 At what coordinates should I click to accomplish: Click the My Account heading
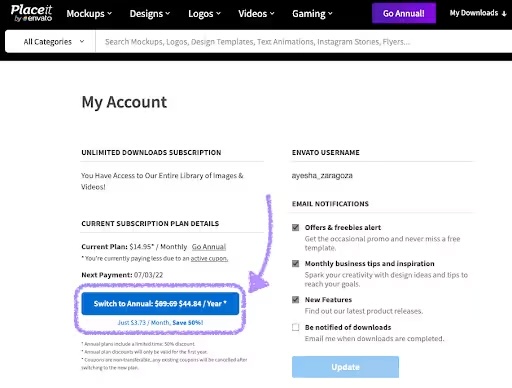coord(124,102)
